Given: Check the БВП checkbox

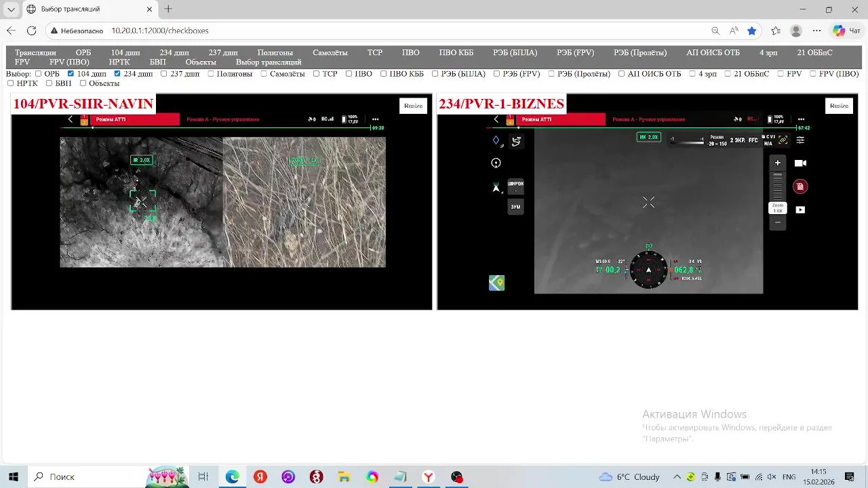Looking at the screenshot, I should pos(50,83).
